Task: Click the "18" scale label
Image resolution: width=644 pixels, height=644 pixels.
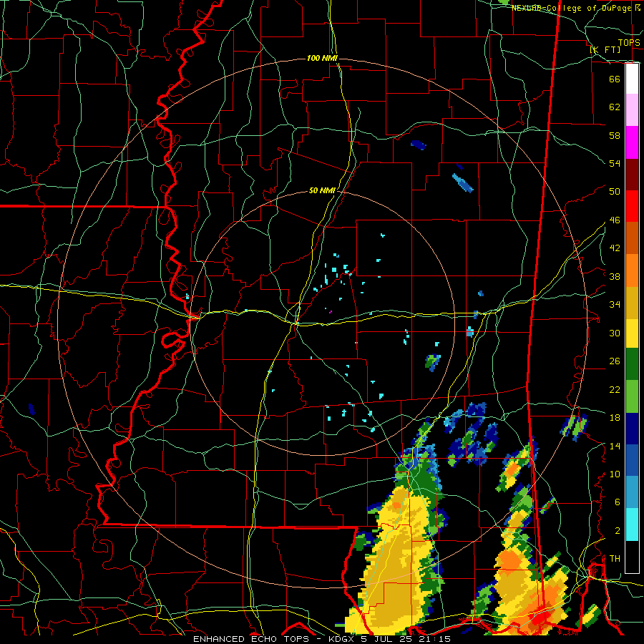Action: tap(615, 418)
